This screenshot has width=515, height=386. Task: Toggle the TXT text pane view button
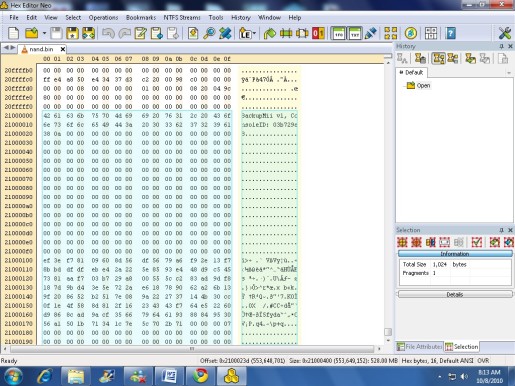click(355, 33)
